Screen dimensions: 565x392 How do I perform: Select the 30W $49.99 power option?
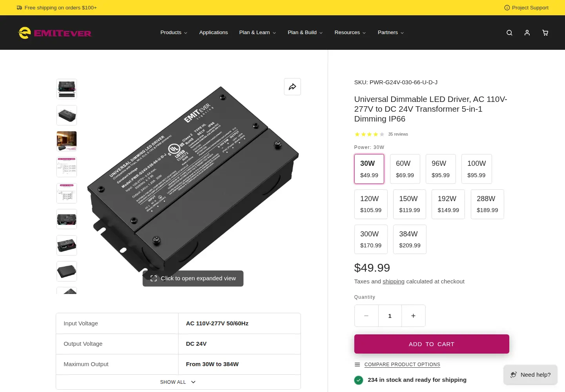[x=369, y=169]
